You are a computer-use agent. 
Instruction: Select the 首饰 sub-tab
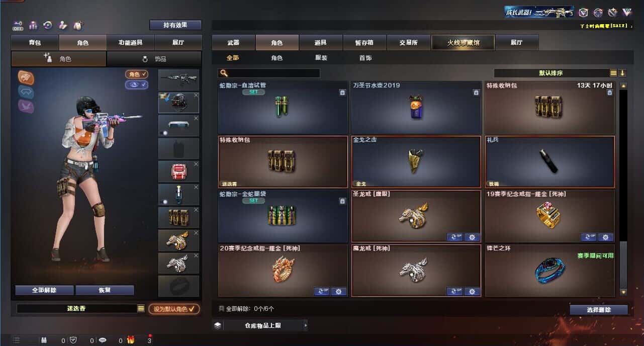pos(365,58)
